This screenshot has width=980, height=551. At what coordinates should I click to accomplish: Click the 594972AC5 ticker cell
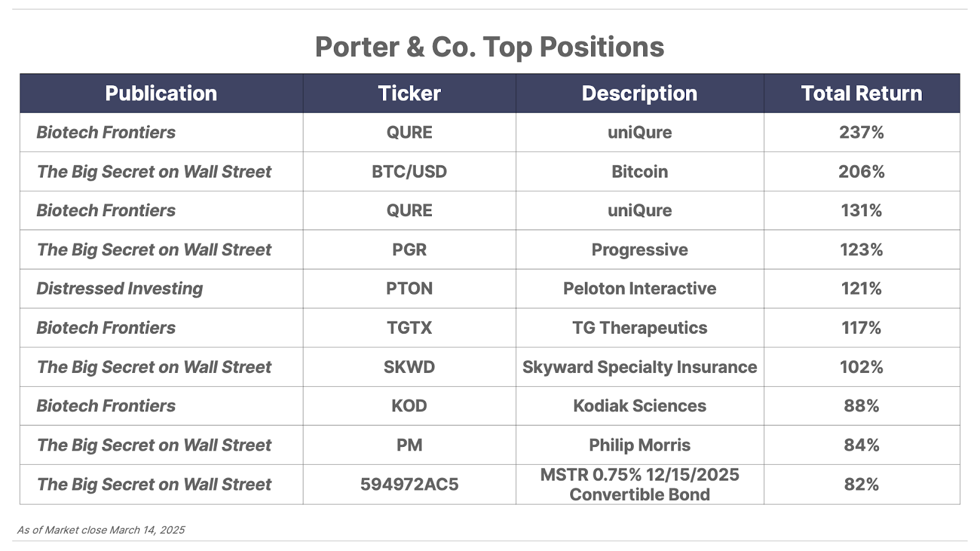click(409, 484)
